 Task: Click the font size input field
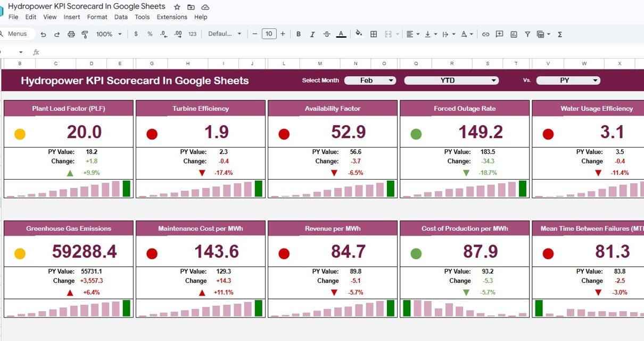click(x=269, y=34)
